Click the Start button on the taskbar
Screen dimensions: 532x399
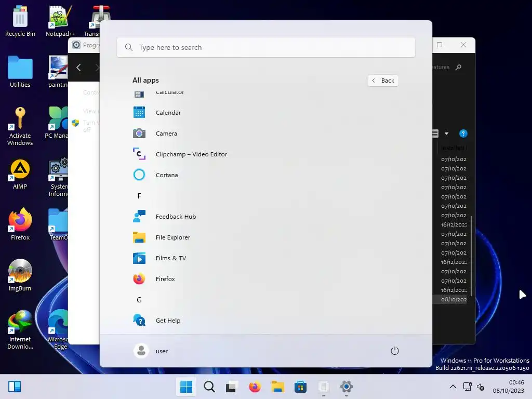click(186, 387)
